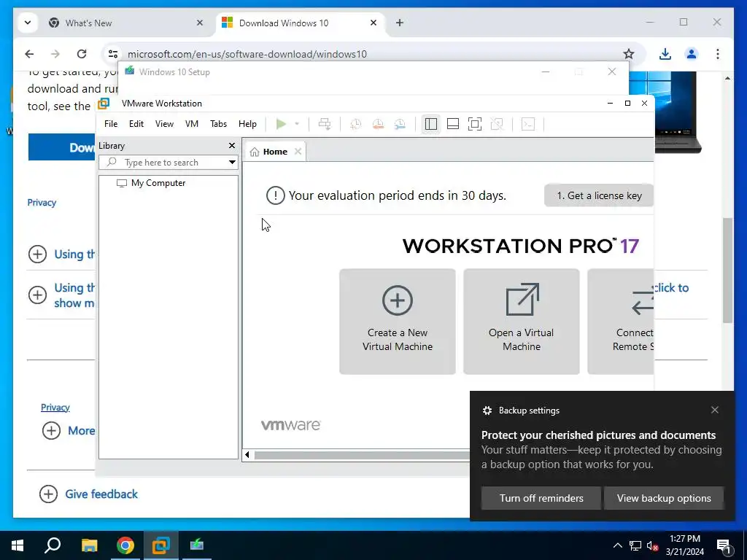Viewport: 747px width, 560px height.
Task: Click the Take Snapshot clock icon
Action: 355,124
